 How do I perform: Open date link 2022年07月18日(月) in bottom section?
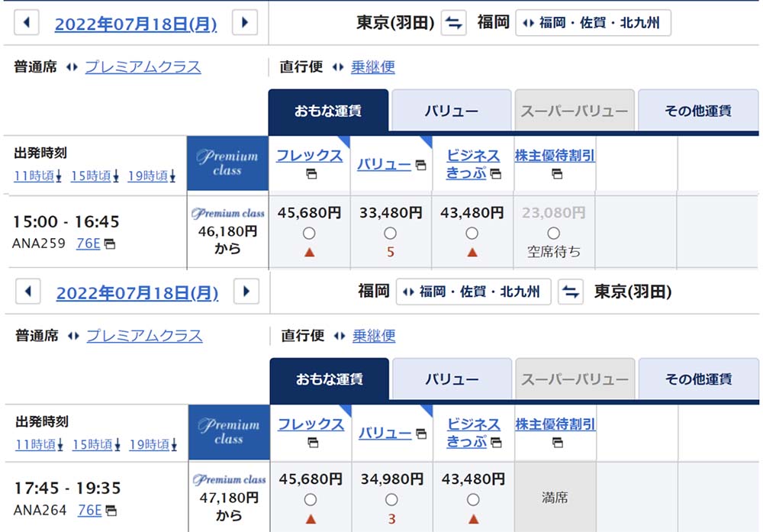137,293
